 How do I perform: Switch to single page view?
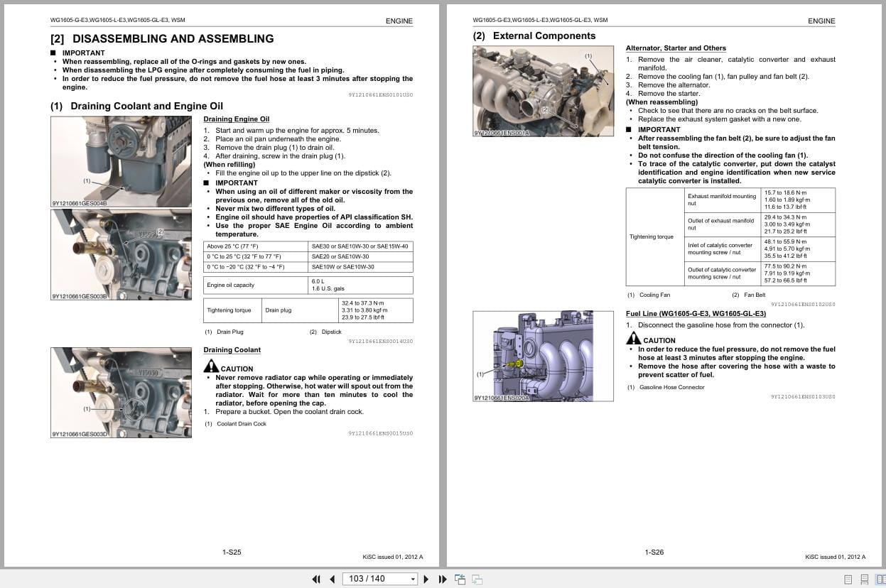pos(848,579)
